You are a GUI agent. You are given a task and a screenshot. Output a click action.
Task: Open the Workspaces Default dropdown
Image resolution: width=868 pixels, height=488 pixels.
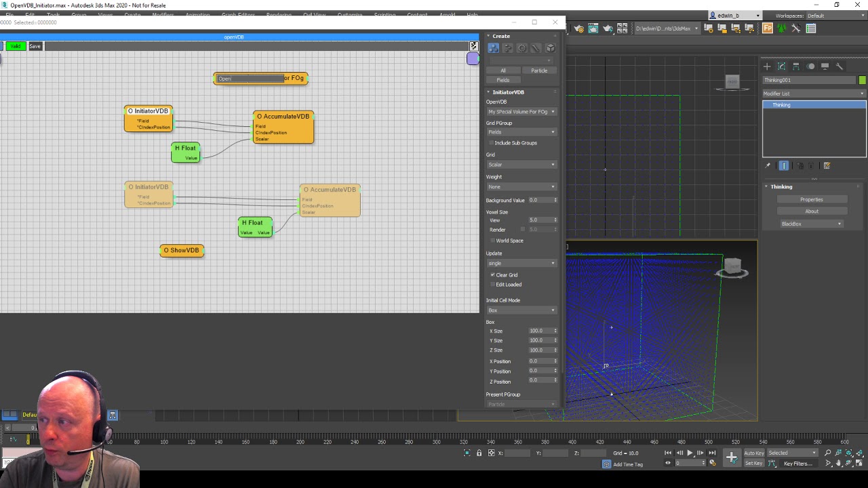coord(835,16)
